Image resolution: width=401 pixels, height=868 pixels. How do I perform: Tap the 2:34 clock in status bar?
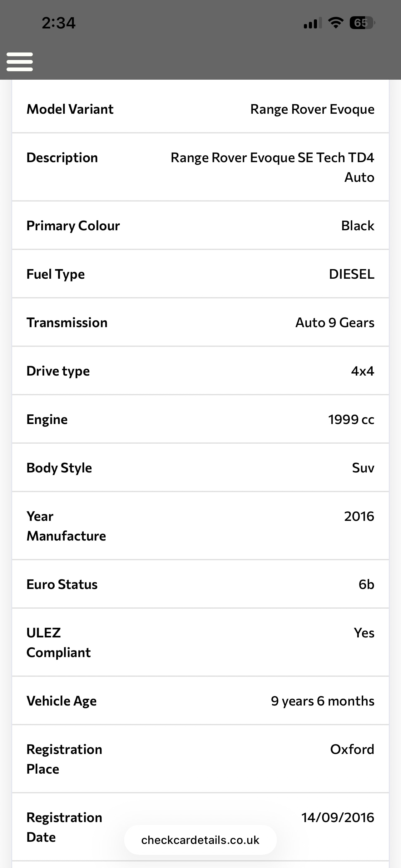click(59, 23)
